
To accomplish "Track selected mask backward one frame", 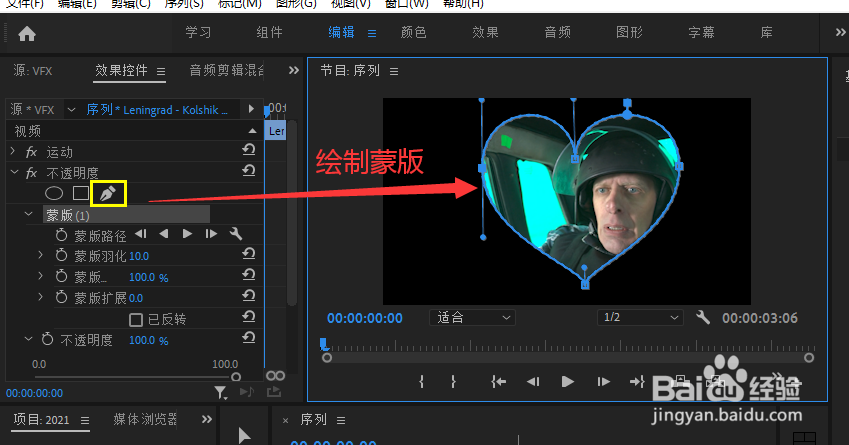I will tap(141, 234).
